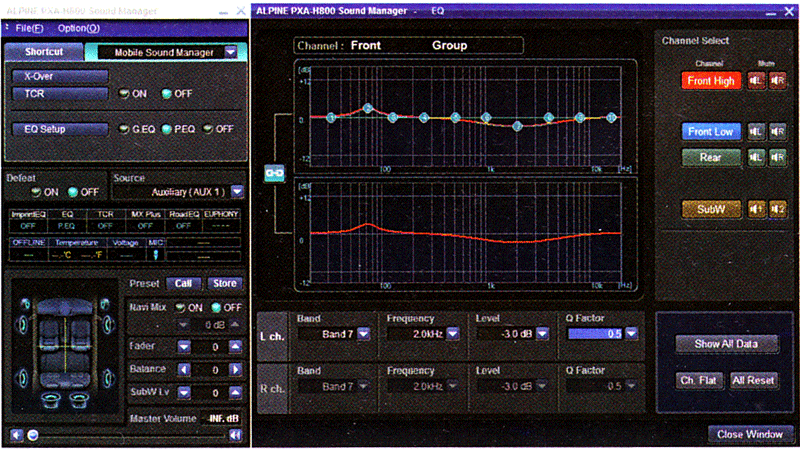
Task: Click the Show All Data button
Action: [724, 344]
